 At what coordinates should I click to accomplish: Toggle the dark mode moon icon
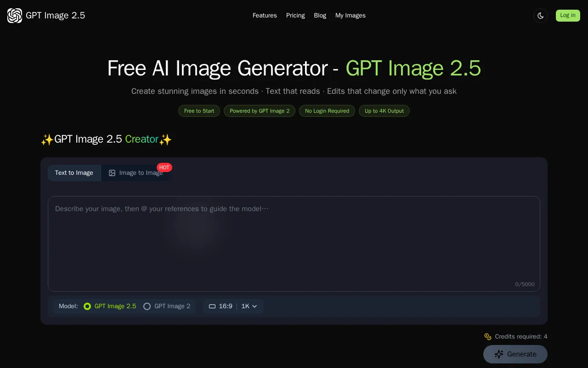[x=541, y=16]
